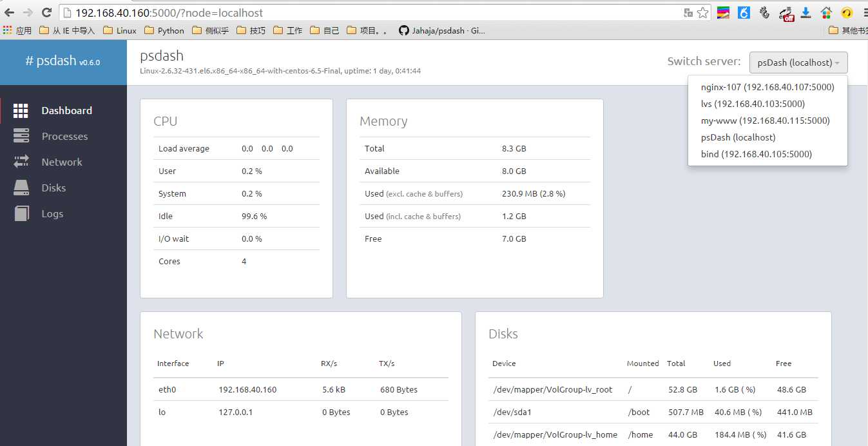Click the # psdash v0.6.0 logo
The image size is (868, 446).
coord(63,61)
